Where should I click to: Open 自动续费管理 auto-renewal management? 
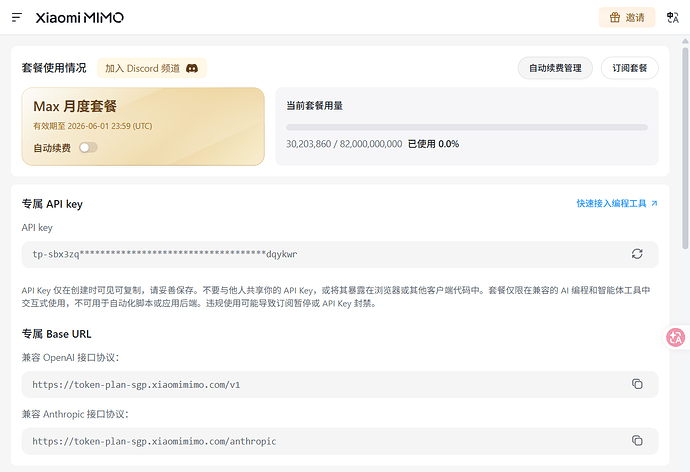(x=555, y=68)
